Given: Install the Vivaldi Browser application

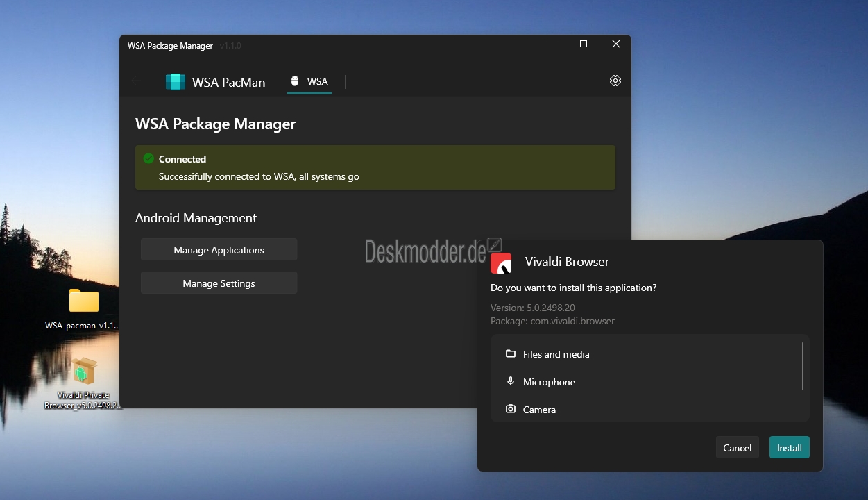Looking at the screenshot, I should 789,448.
